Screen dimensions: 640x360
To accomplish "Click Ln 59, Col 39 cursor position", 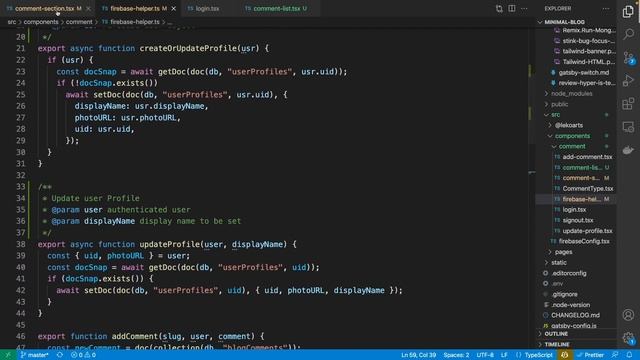I will [418, 355].
